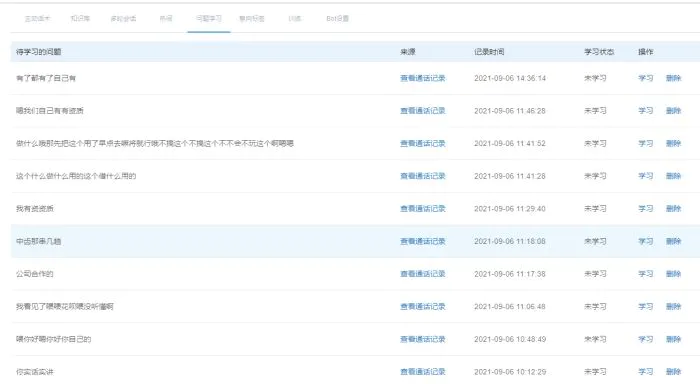Screen dimensions: 700x384
Task: Learn the question recorded at 11:46:28
Action: click(x=646, y=111)
